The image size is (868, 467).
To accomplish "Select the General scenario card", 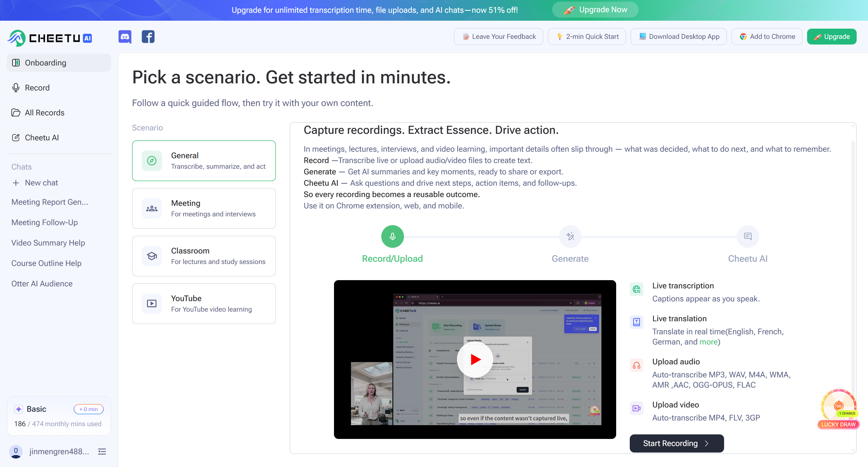I will click(x=204, y=161).
